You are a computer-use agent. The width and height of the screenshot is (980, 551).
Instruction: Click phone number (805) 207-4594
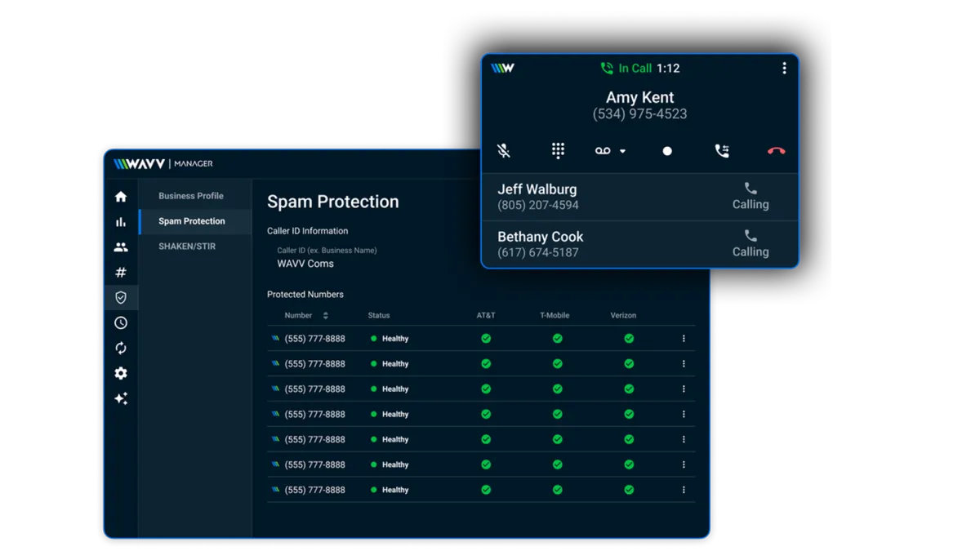click(x=538, y=205)
